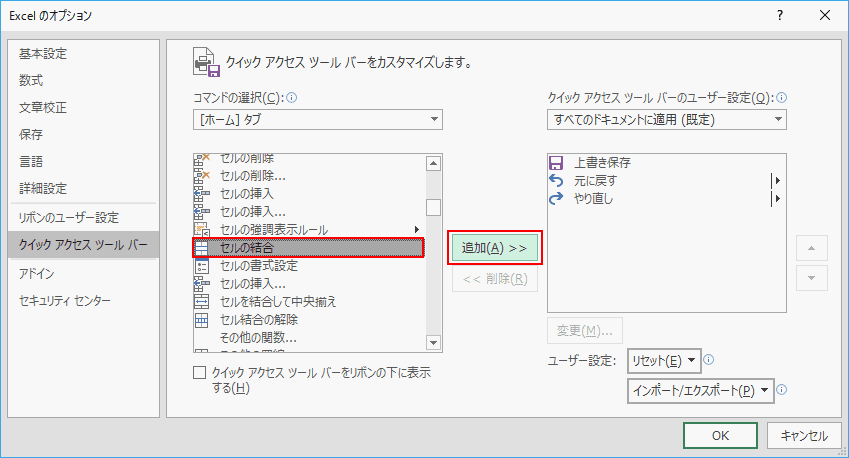Open the リボンのユーザー設定 category
This screenshot has width=849, height=458.
pyautogui.click(x=83, y=218)
